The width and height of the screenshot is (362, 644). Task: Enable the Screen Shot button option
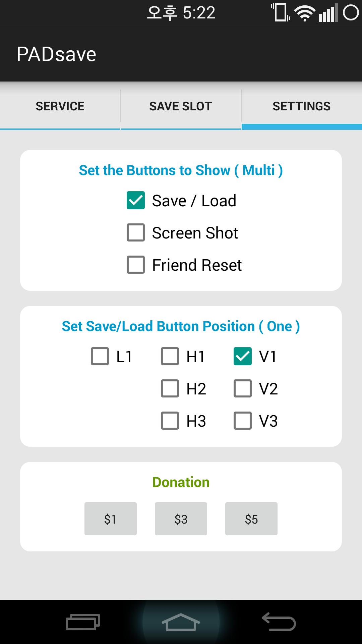pos(135,232)
